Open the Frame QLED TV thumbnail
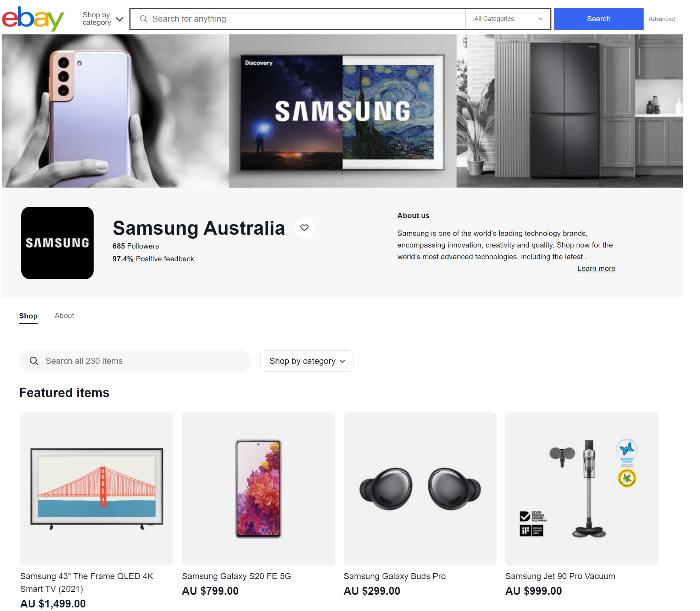 [x=97, y=489]
